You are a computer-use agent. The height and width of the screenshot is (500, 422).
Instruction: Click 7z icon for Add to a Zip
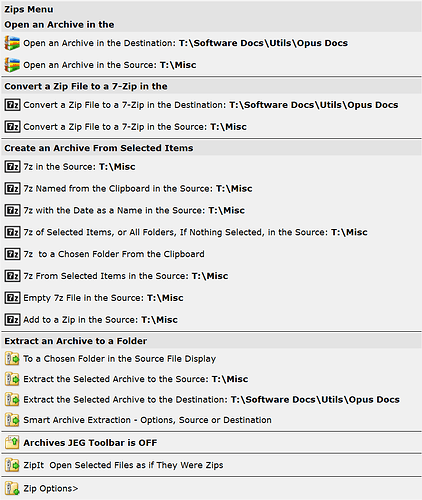coord(12,320)
